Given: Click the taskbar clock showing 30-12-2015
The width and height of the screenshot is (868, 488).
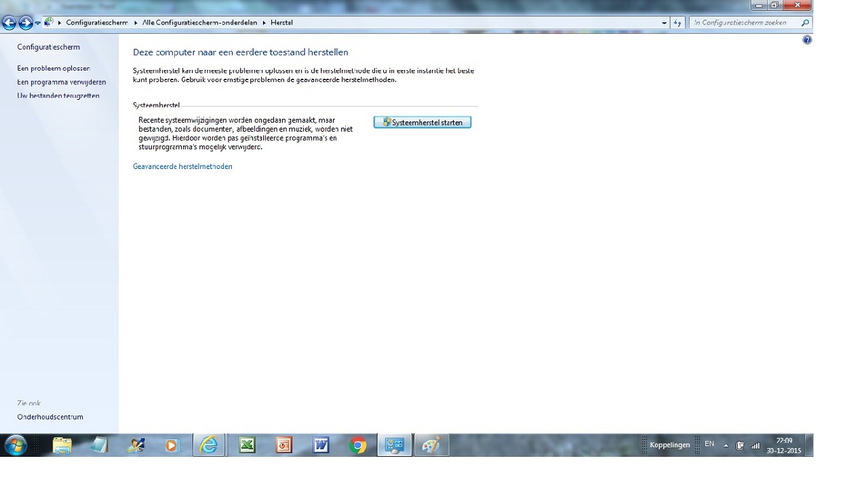Looking at the screenshot, I should pyautogui.click(x=784, y=446).
